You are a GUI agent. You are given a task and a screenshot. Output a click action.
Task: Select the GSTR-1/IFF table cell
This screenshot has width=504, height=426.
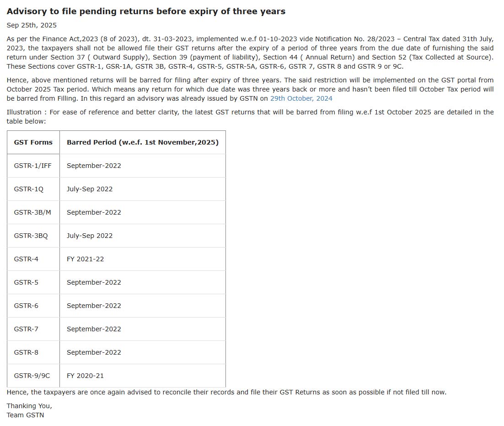(33, 166)
